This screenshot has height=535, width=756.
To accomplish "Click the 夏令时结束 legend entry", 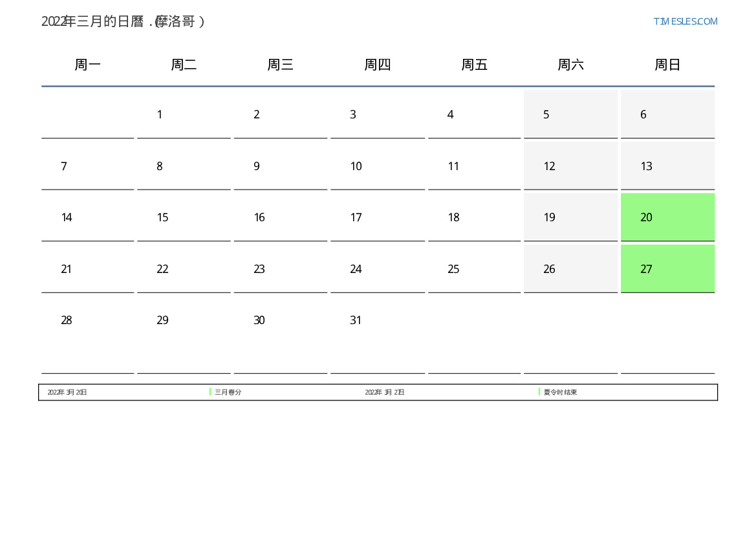I will (x=560, y=392).
